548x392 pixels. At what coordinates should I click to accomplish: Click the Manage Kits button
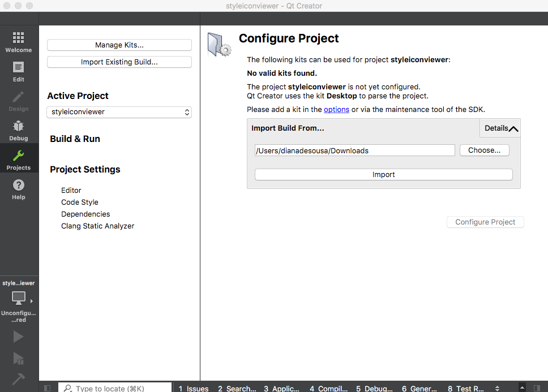(x=119, y=45)
